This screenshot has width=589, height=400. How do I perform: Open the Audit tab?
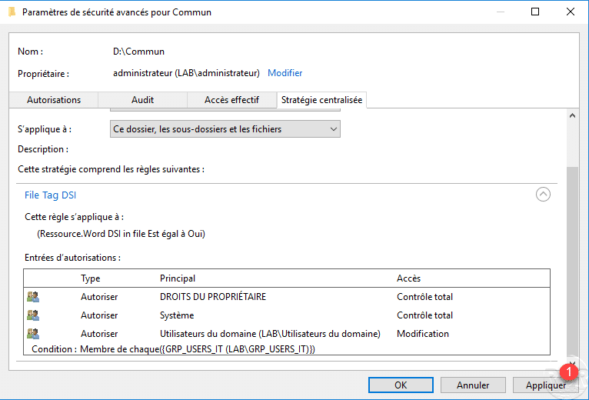click(142, 100)
